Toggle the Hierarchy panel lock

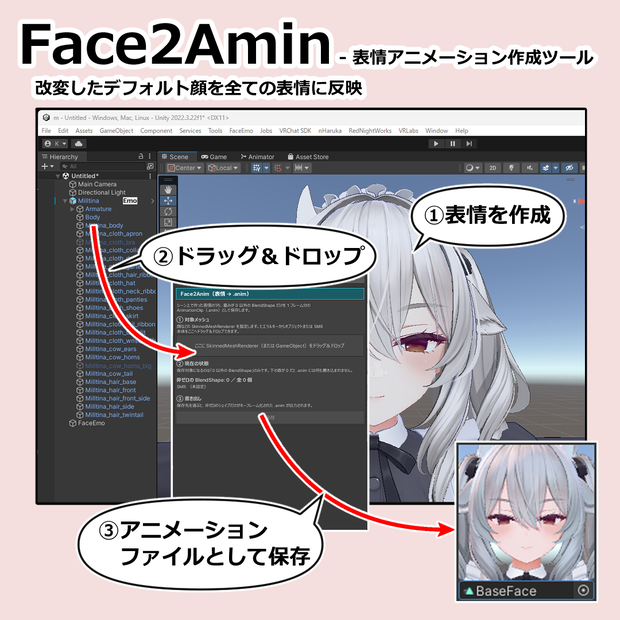click(140, 156)
